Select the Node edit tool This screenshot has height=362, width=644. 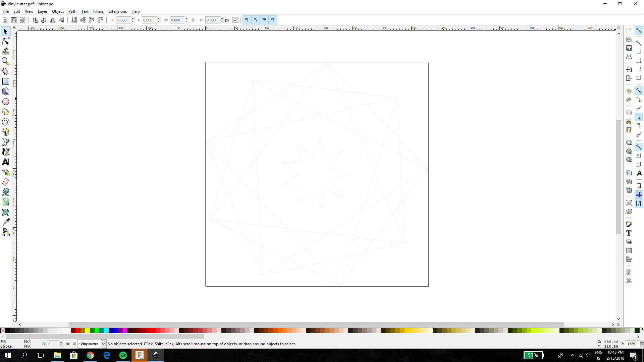pos(5,41)
